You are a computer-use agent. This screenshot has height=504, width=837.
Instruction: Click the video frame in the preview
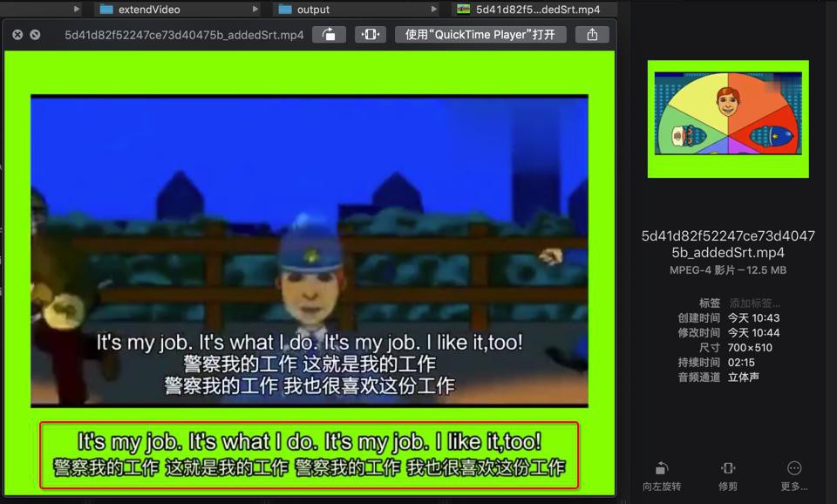(x=310, y=251)
